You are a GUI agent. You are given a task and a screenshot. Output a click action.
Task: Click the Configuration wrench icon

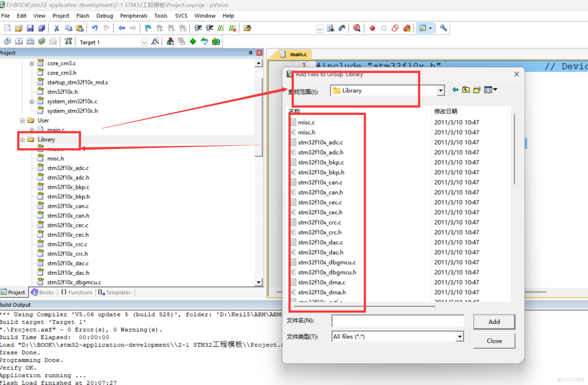(x=443, y=28)
